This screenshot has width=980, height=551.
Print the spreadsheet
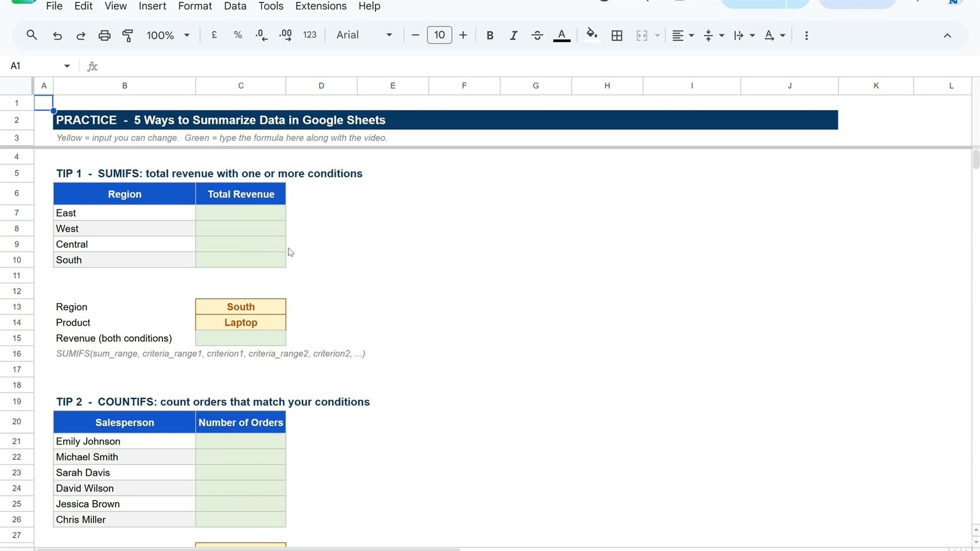[x=105, y=36]
